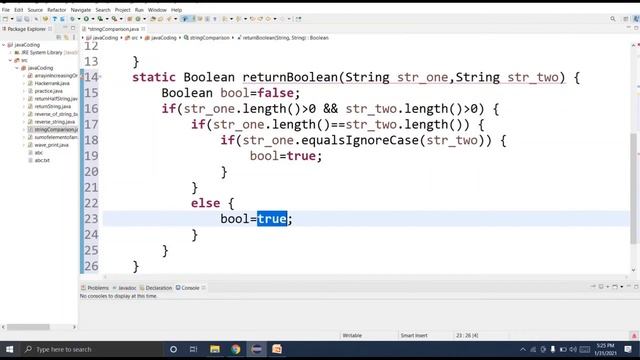640x360 pixels.
Task: Select returnString.java in Package Explorer
Action: 52,107
